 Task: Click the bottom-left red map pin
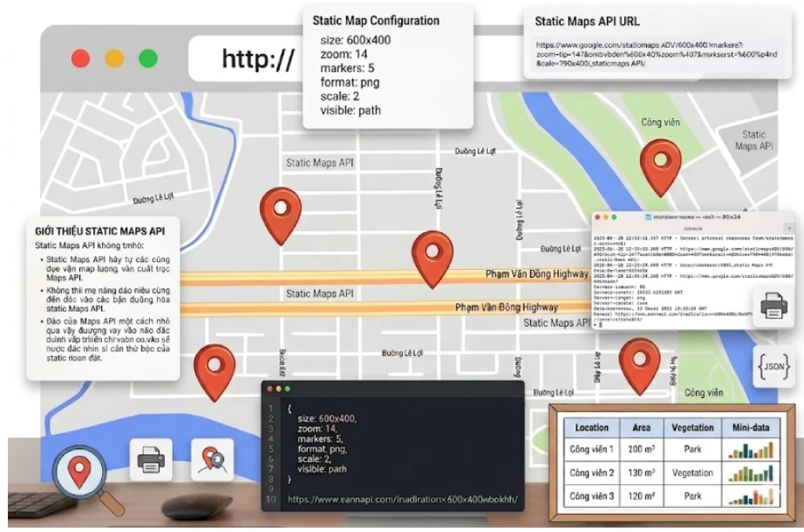pyautogui.click(x=214, y=373)
